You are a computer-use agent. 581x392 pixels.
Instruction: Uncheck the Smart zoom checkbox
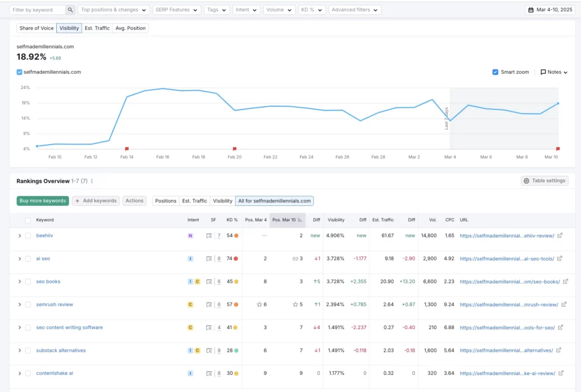pos(495,72)
